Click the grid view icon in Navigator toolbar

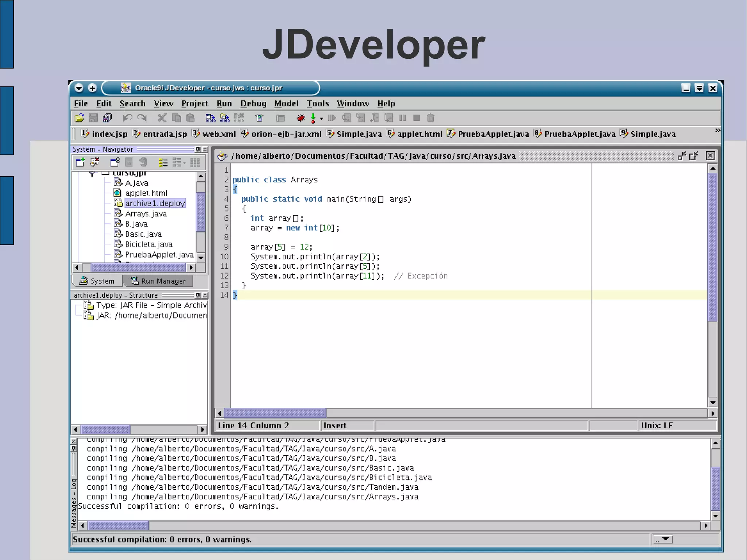click(195, 162)
